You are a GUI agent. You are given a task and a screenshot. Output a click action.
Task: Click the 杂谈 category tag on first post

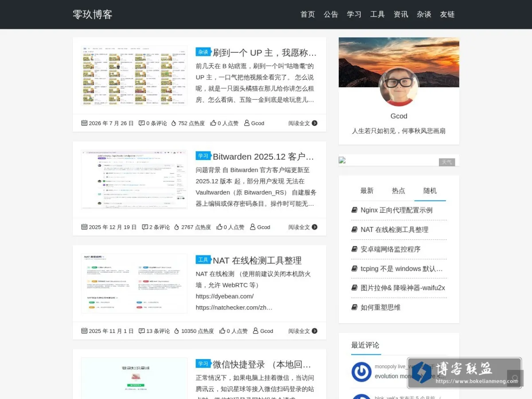[203, 52]
